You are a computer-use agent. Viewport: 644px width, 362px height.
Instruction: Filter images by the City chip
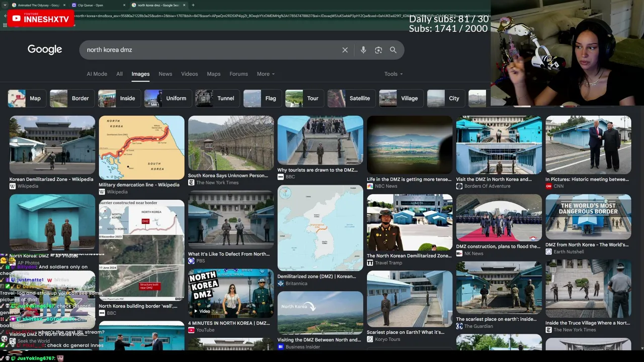click(x=446, y=99)
